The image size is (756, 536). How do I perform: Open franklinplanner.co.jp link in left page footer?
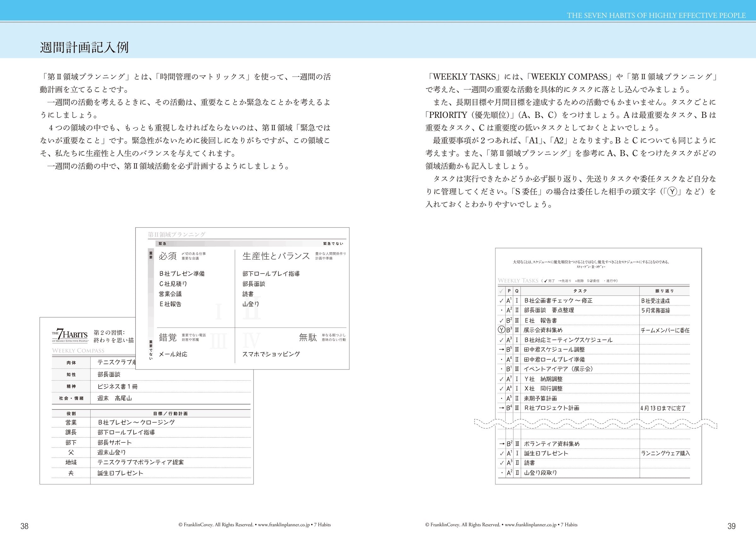(x=284, y=525)
